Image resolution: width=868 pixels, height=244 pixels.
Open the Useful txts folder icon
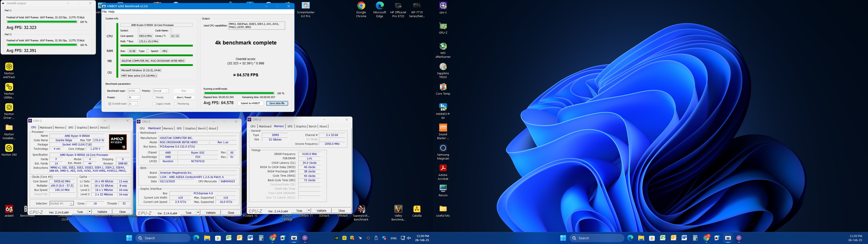pyautogui.click(x=443, y=211)
